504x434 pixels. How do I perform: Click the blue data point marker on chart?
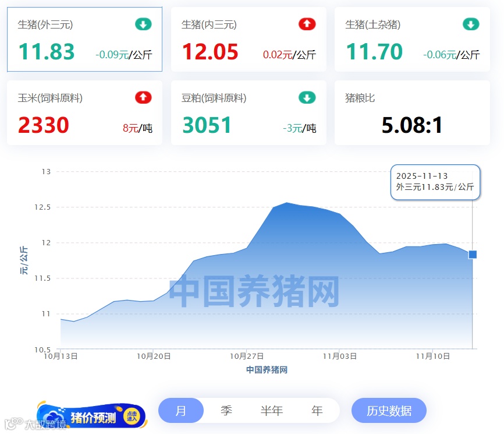473,255
